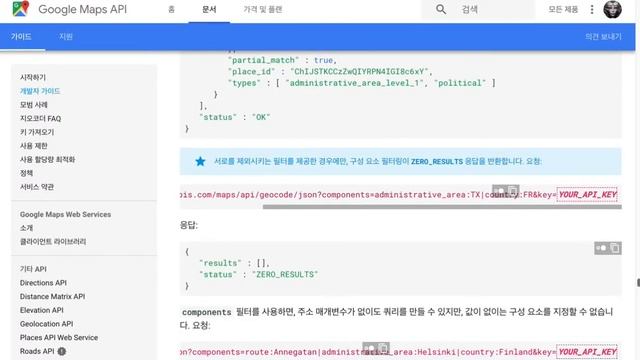Switch to the 가이드 tab
The image size is (640, 360).
click(21, 37)
